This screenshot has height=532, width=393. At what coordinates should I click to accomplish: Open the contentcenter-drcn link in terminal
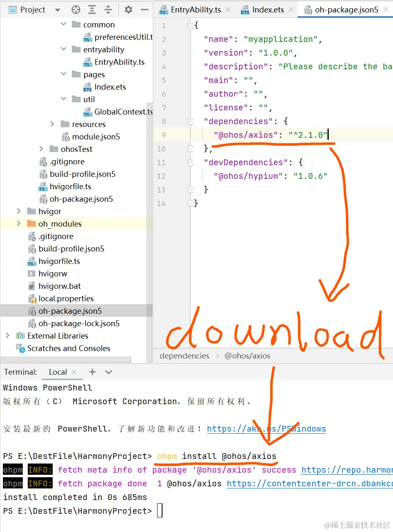(310, 484)
